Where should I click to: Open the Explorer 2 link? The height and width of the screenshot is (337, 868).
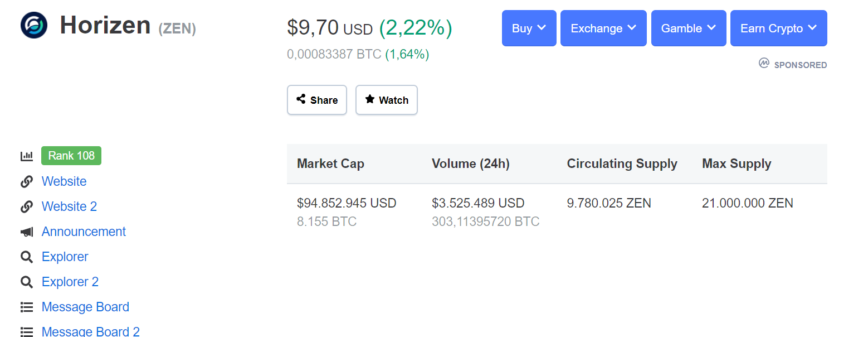click(x=70, y=282)
